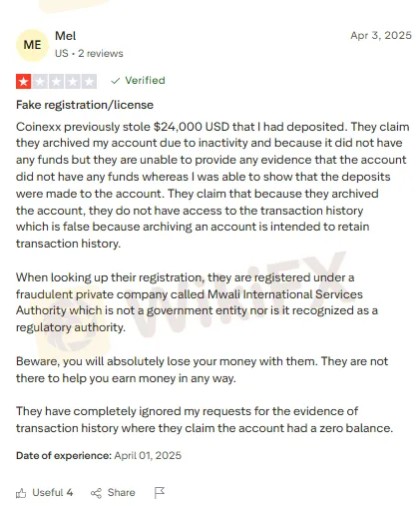Click the paragraph mentioning Mwali International Services
Image resolution: width=420 pixels, height=506 pixels.
tap(197, 302)
